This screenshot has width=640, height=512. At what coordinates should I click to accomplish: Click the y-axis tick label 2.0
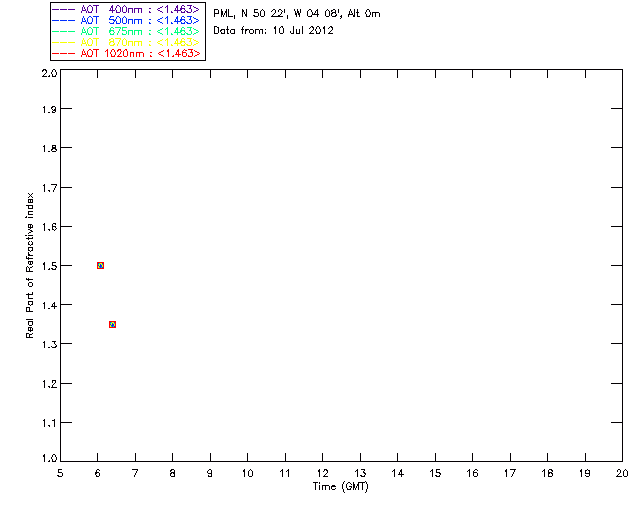point(49,73)
